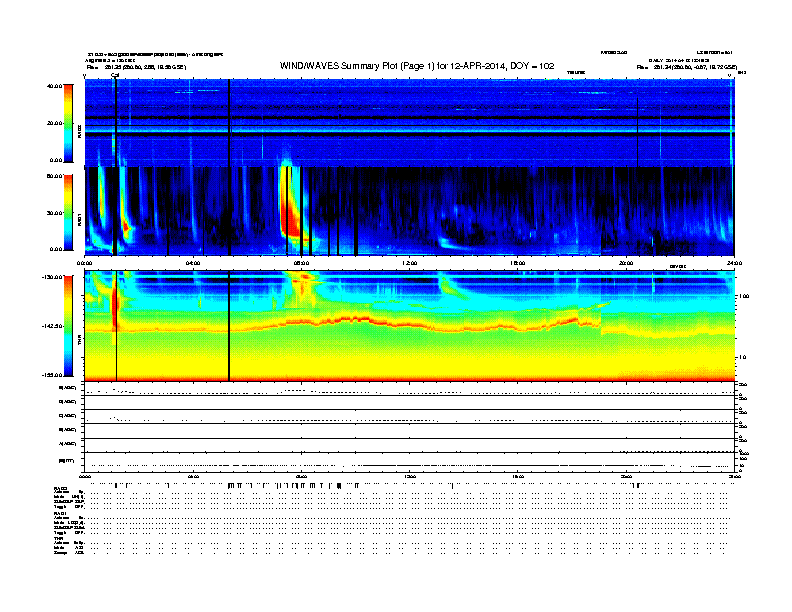
Task: Select the 0.00 label under RAD1 scale
Action: 56,249
